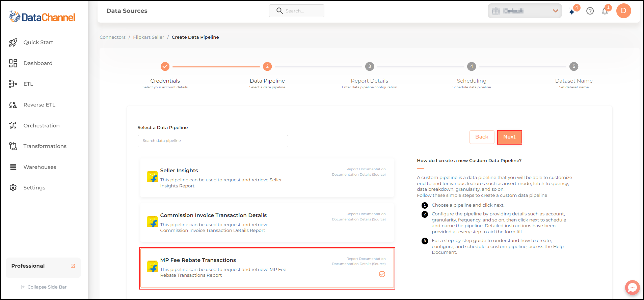The height and width of the screenshot is (300, 644).
Task: Click the ETL pipeline icon
Action: [x=13, y=84]
